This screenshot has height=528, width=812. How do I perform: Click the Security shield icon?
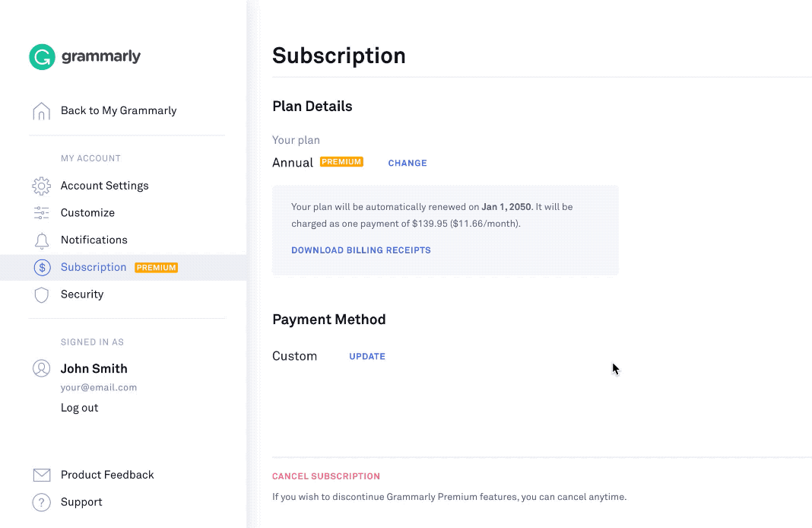(42, 294)
